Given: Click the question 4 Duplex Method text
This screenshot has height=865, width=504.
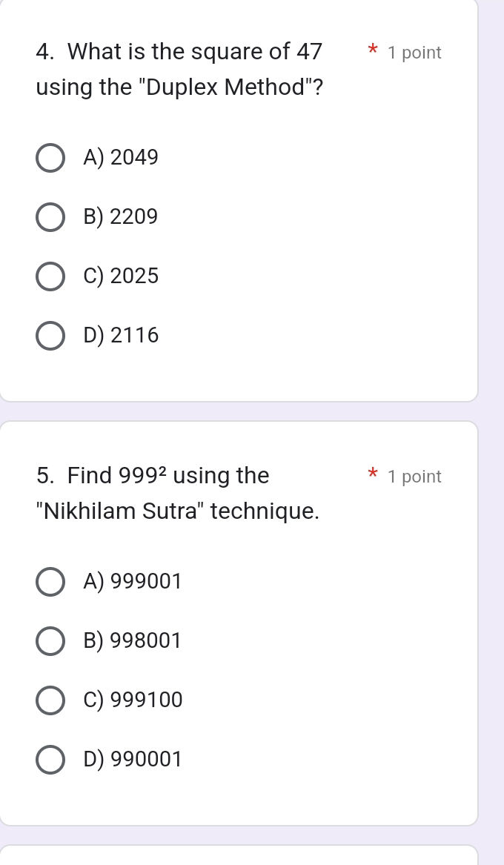Looking at the screenshot, I should 179,70.
